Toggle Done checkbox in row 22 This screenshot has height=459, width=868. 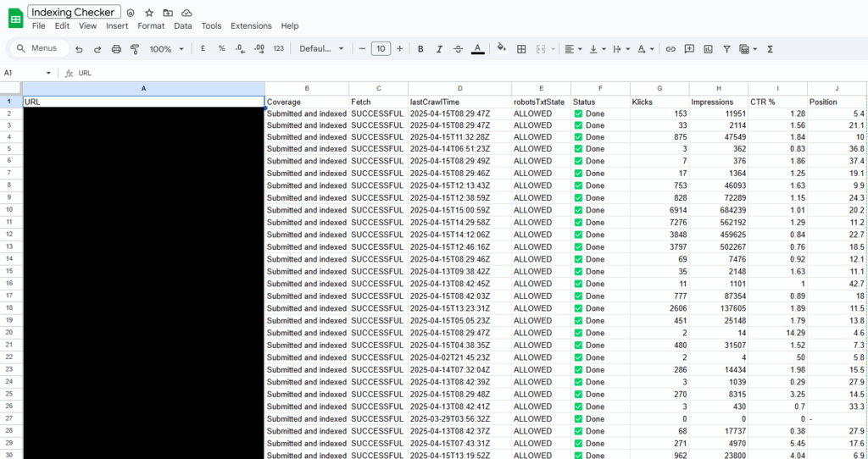(578, 357)
